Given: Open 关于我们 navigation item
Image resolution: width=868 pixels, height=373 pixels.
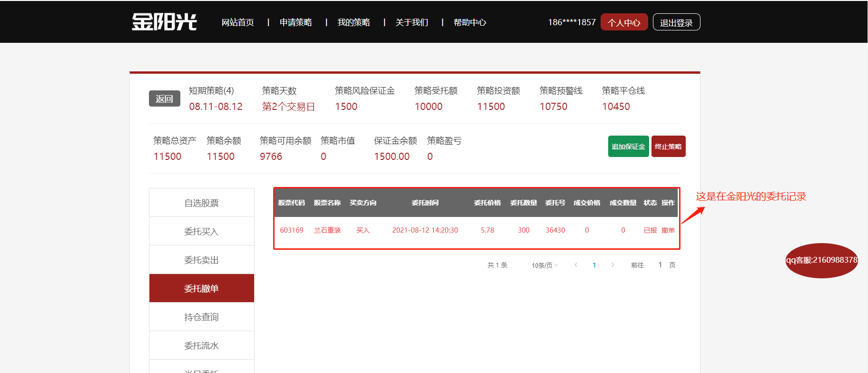Looking at the screenshot, I should [412, 22].
